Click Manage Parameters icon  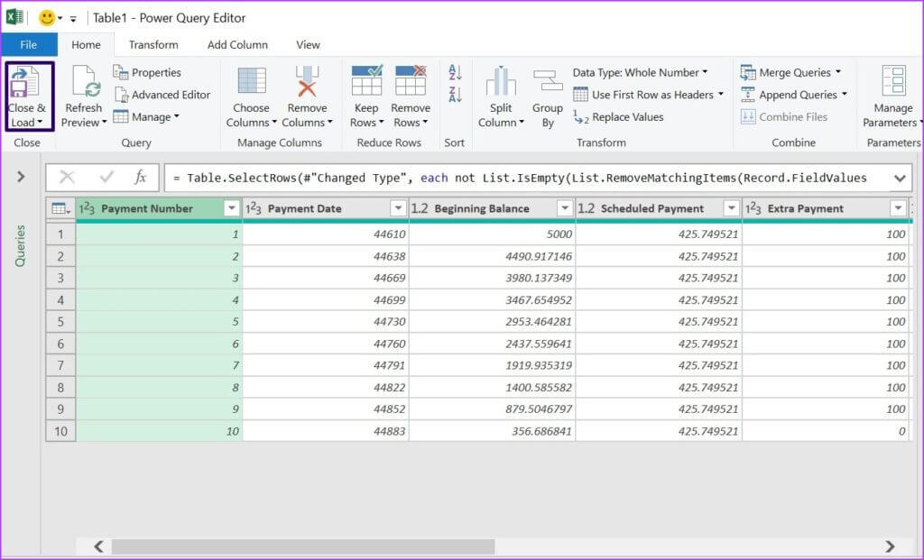point(893,80)
